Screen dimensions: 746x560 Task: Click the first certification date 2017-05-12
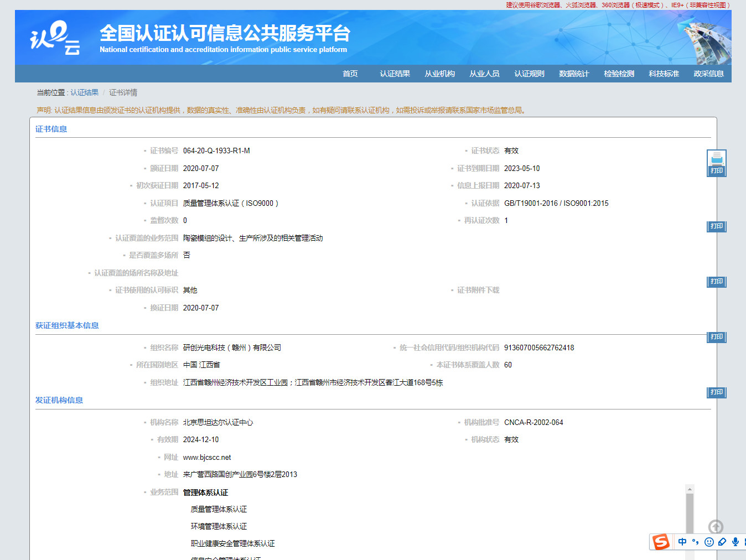201,185
